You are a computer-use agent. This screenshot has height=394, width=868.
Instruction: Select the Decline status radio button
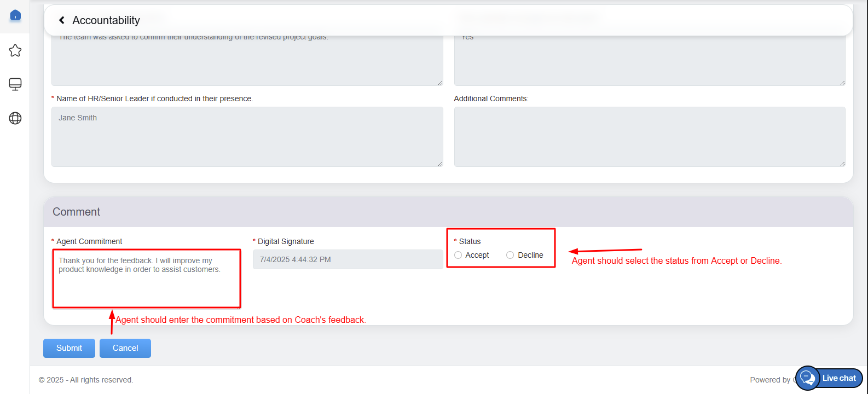click(x=510, y=255)
